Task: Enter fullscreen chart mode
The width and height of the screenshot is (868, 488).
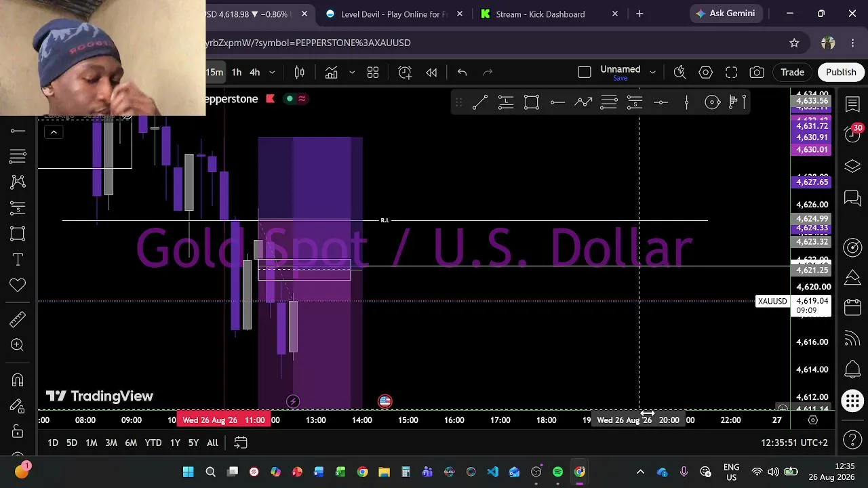Action: [x=731, y=73]
